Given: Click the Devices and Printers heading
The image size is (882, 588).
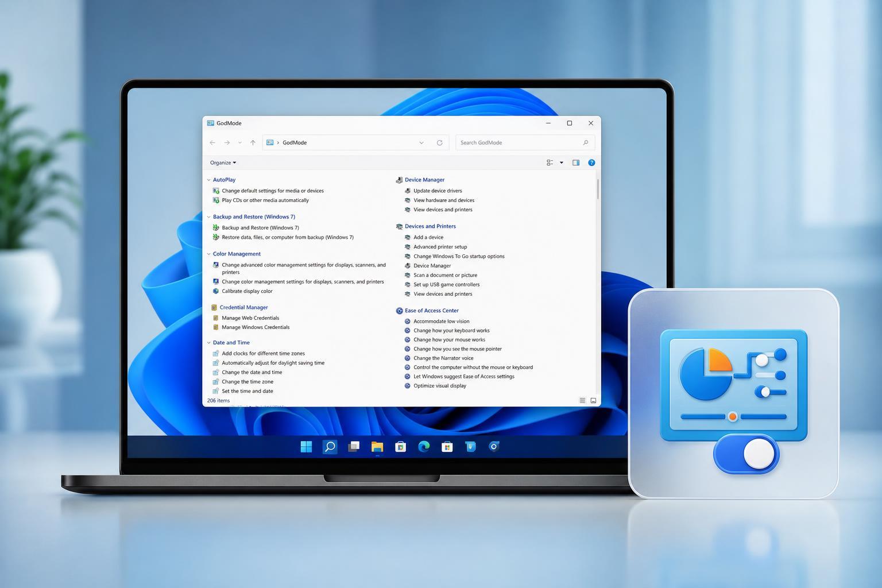Looking at the screenshot, I should (x=430, y=226).
